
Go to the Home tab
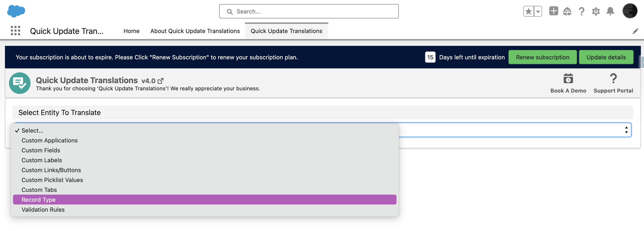click(131, 31)
